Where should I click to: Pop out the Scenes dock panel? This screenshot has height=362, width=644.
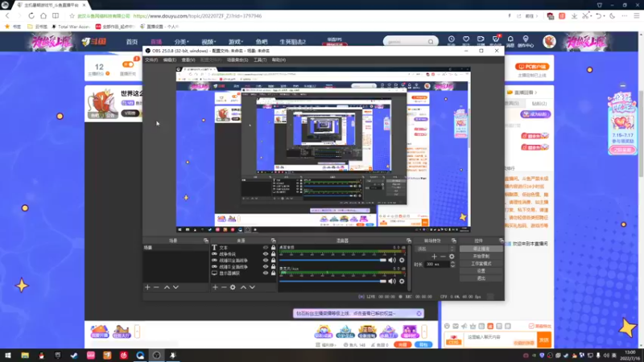[x=206, y=241]
